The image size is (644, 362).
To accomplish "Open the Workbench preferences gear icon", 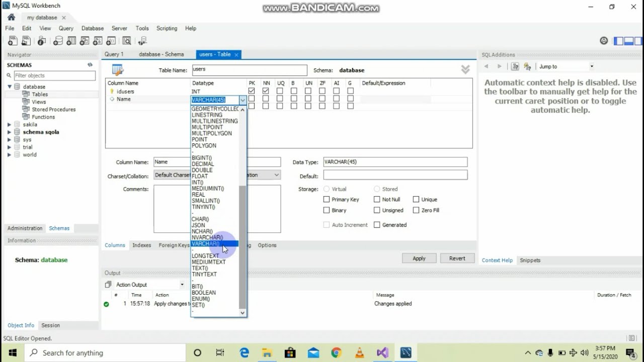I will click(604, 41).
